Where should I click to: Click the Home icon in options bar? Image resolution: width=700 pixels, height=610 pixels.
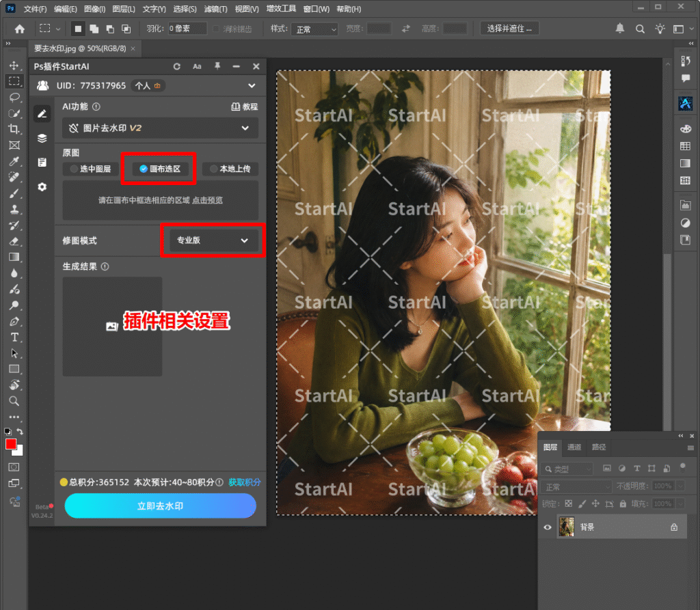(19, 29)
